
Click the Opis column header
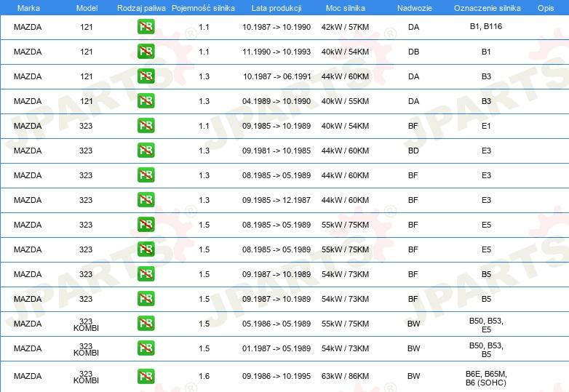[546, 8]
